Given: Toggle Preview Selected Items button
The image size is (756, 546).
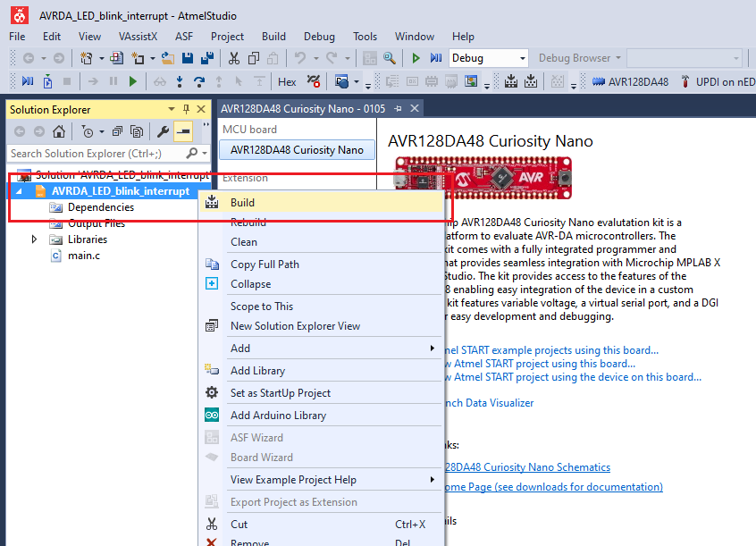Looking at the screenshot, I should (x=183, y=131).
